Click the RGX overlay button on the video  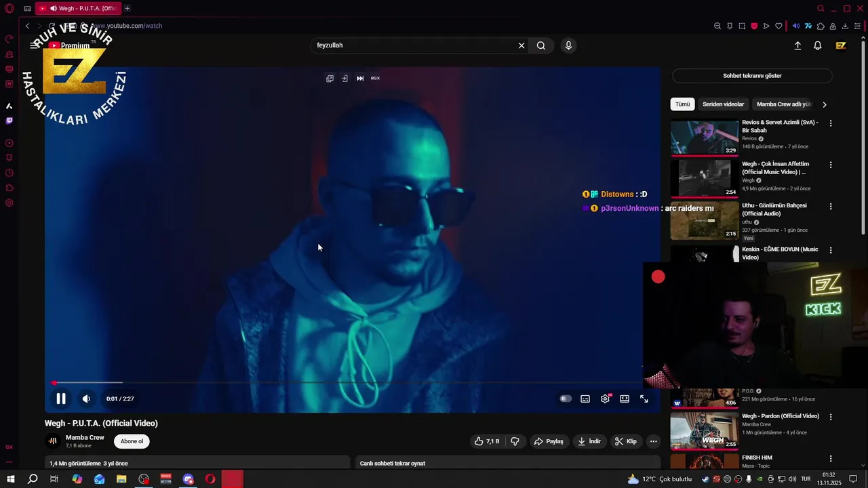click(x=375, y=78)
